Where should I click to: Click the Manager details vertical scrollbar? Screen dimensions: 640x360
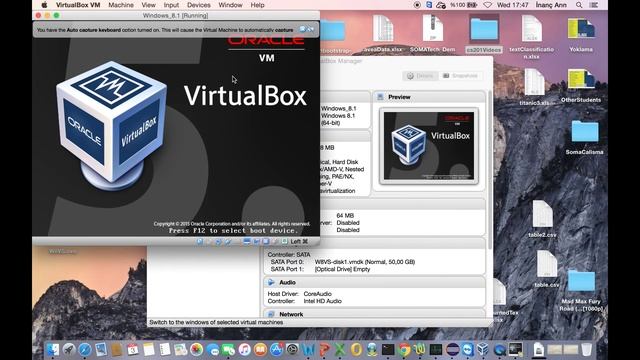coord(490,171)
